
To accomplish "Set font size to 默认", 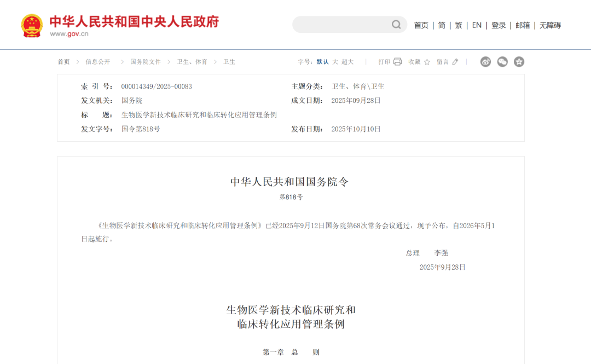I will (x=322, y=62).
